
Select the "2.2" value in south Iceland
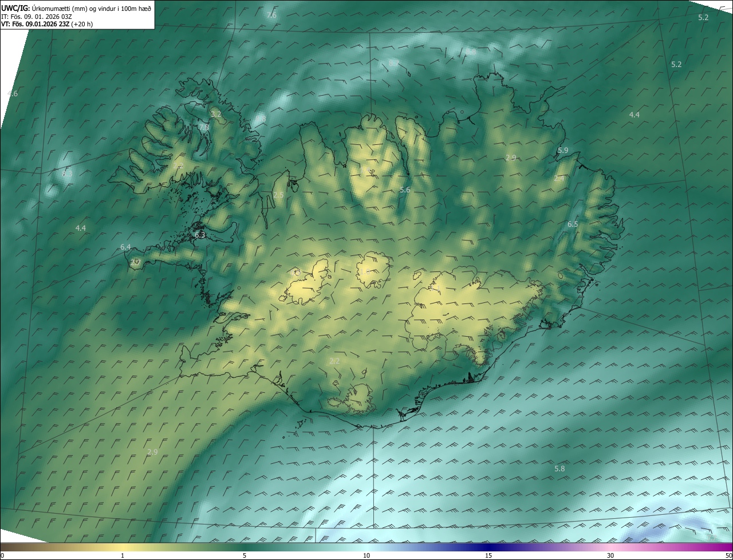(334, 361)
